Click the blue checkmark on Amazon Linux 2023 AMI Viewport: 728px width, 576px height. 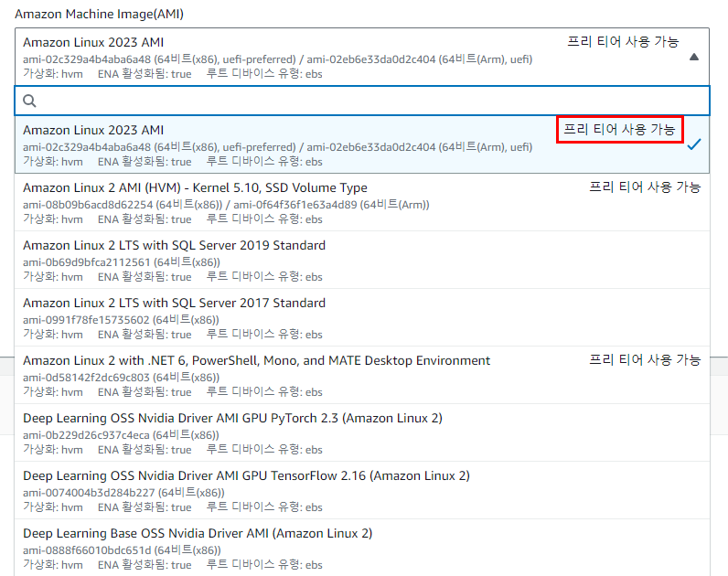click(x=694, y=144)
